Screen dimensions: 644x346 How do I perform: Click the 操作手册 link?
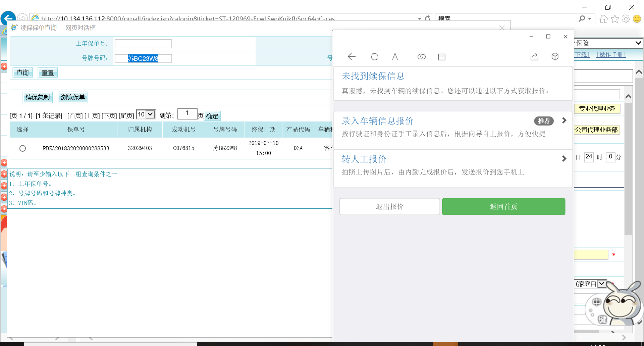coord(611,54)
